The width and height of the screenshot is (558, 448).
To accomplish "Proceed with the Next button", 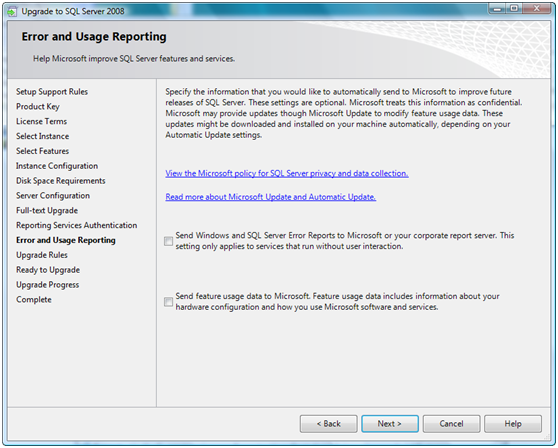I will coord(390,424).
